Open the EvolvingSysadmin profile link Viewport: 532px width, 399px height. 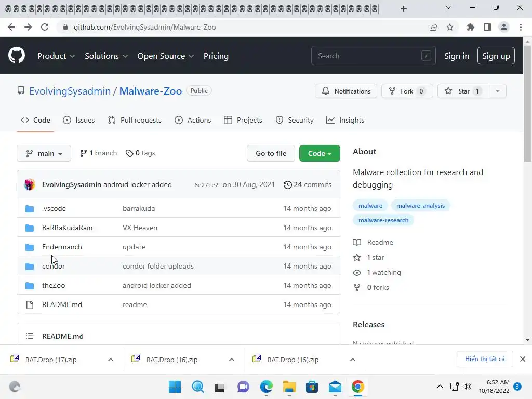pyautogui.click(x=70, y=91)
